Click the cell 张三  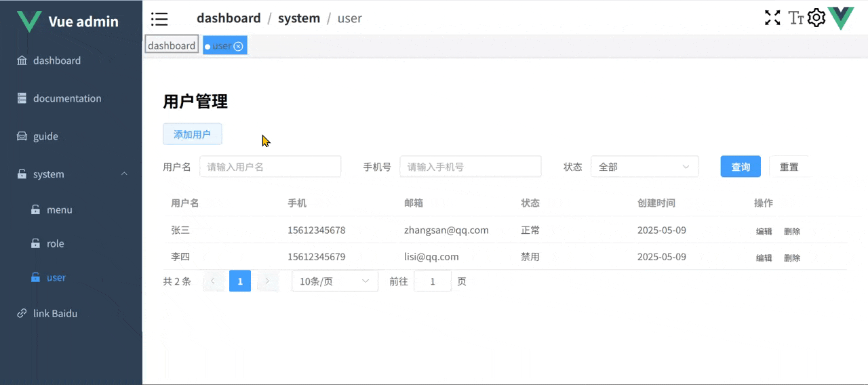click(180, 230)
